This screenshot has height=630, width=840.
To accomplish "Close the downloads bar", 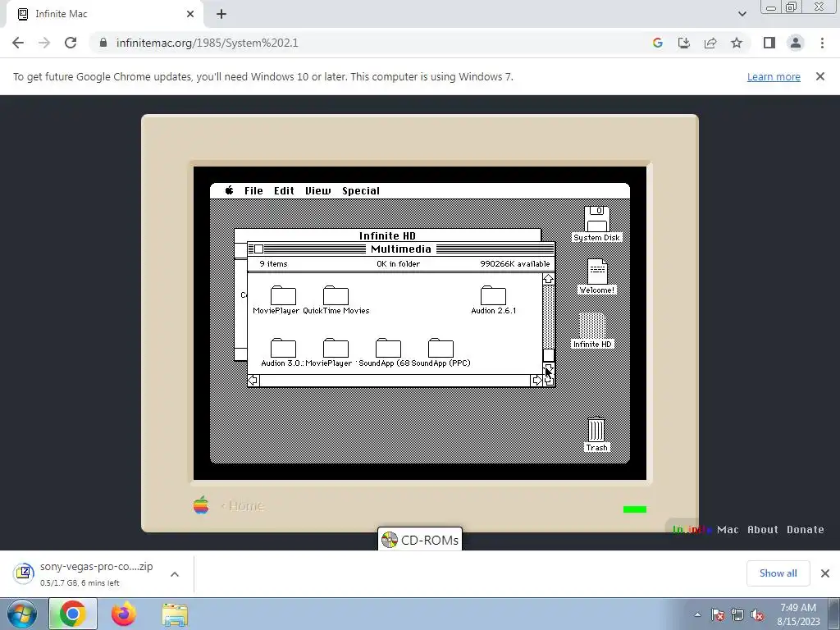I will pyautogui.click(x=825, y=573).
